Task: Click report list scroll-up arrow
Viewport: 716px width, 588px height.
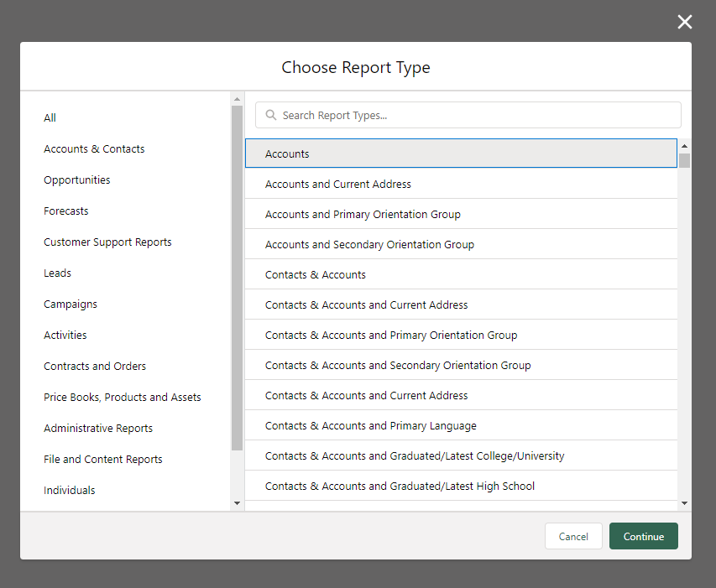Action: [x=685, y=145]
